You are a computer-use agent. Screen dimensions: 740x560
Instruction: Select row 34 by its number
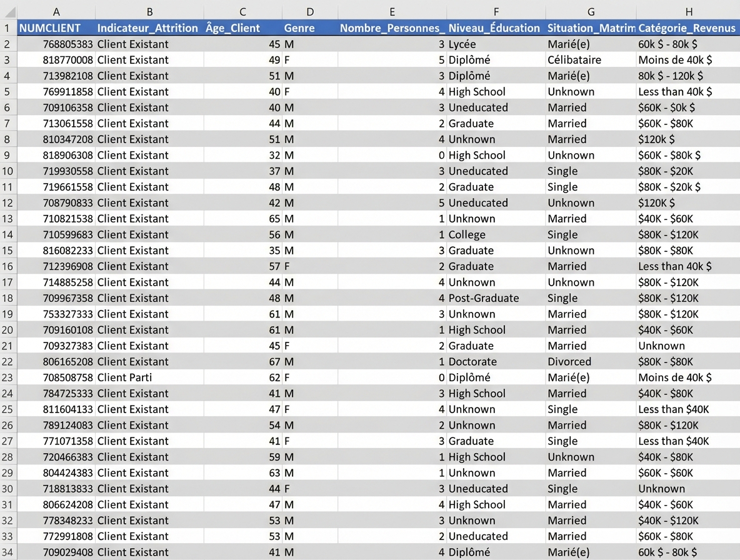[7, 552]
